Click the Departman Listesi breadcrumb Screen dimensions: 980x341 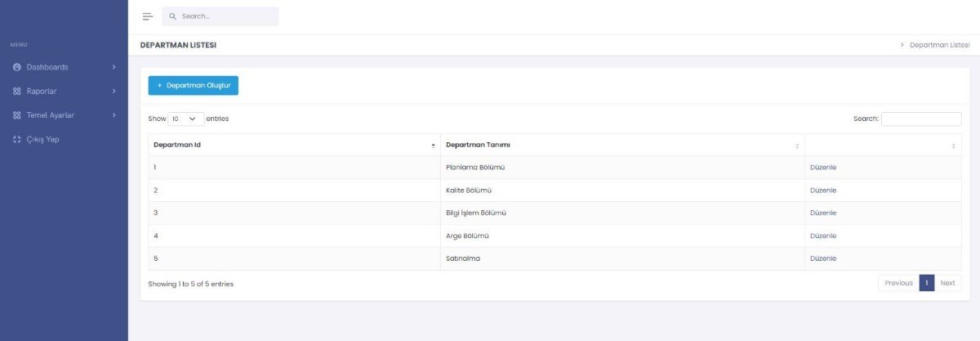point(939,45)
